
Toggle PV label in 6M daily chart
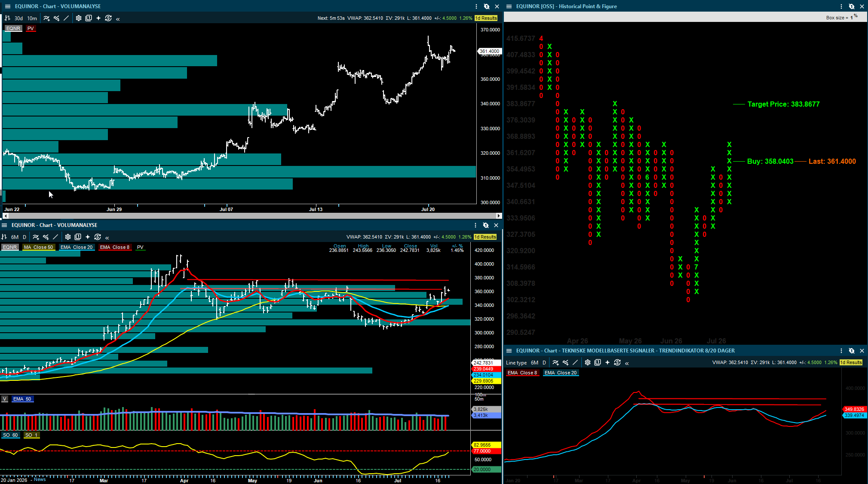coord(140,247)
